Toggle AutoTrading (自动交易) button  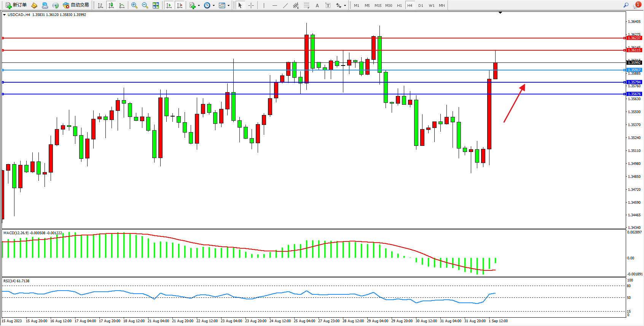point(76,5)
